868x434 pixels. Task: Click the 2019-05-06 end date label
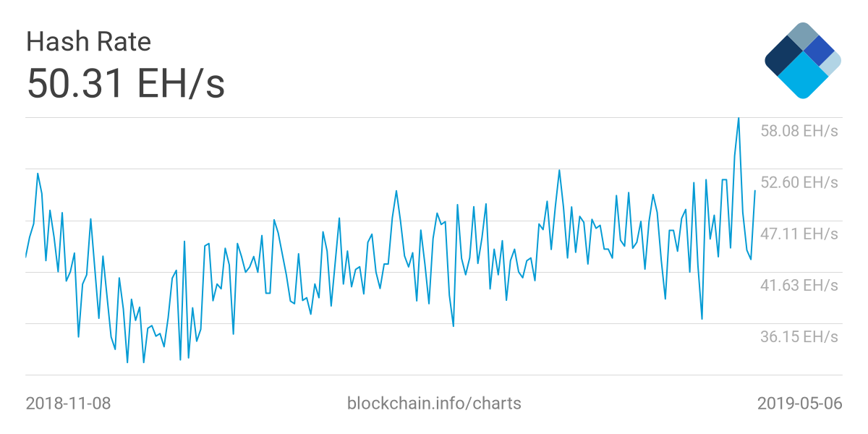click(x=799, y=403)
